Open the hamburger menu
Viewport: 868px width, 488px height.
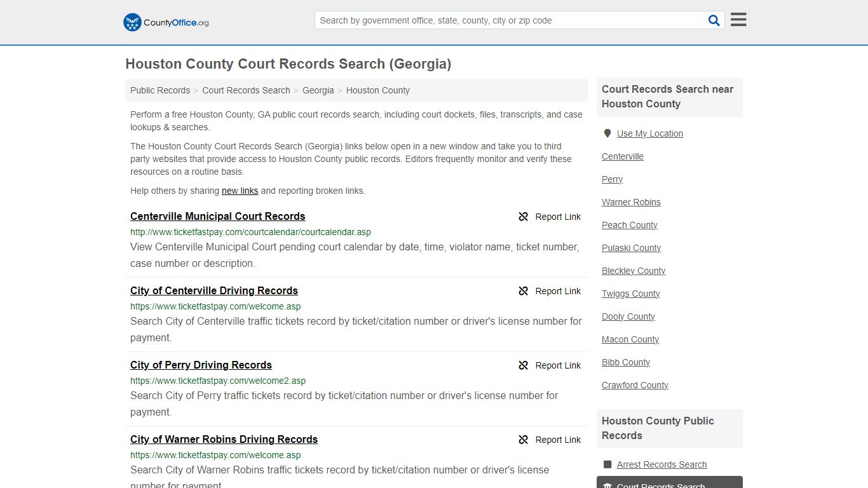pos(738,20)
